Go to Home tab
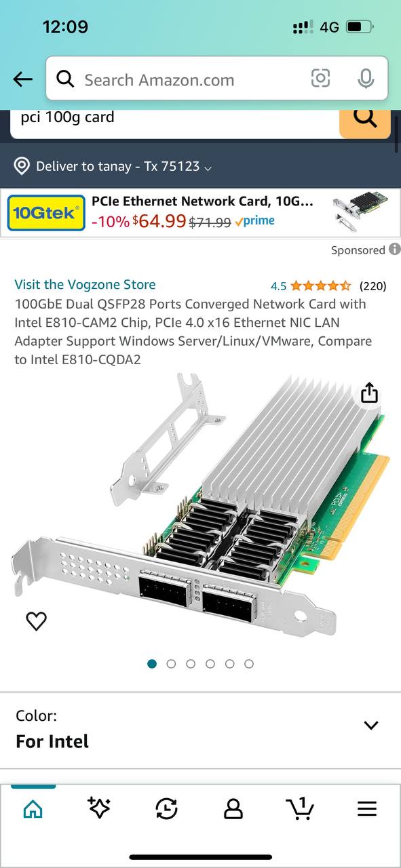This screenshot has width=401, height=868. click(33, 808)
